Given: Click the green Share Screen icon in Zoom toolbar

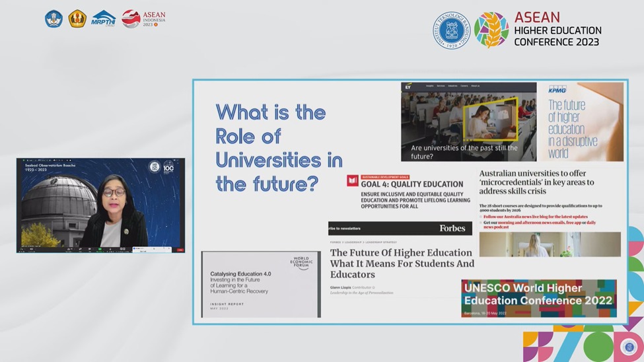Looking at the screenshot, I should click(x=100, y=250).
